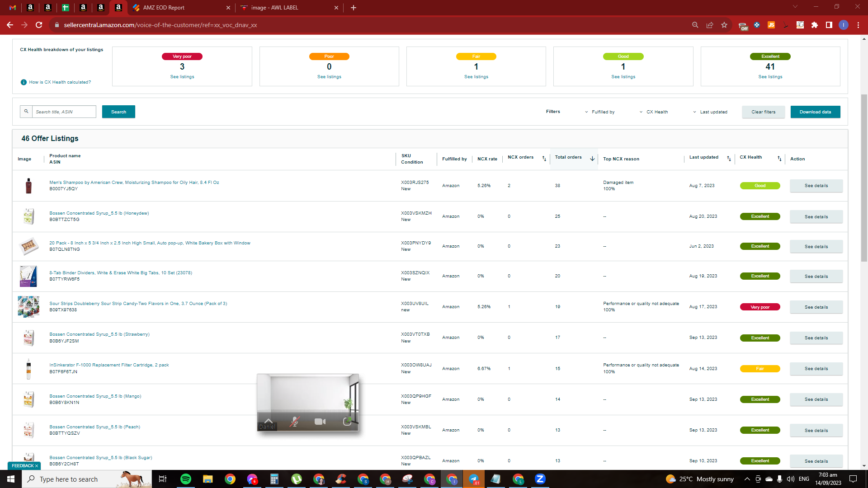
Task: Open How is CX Health calculated link
Action: 60,82
